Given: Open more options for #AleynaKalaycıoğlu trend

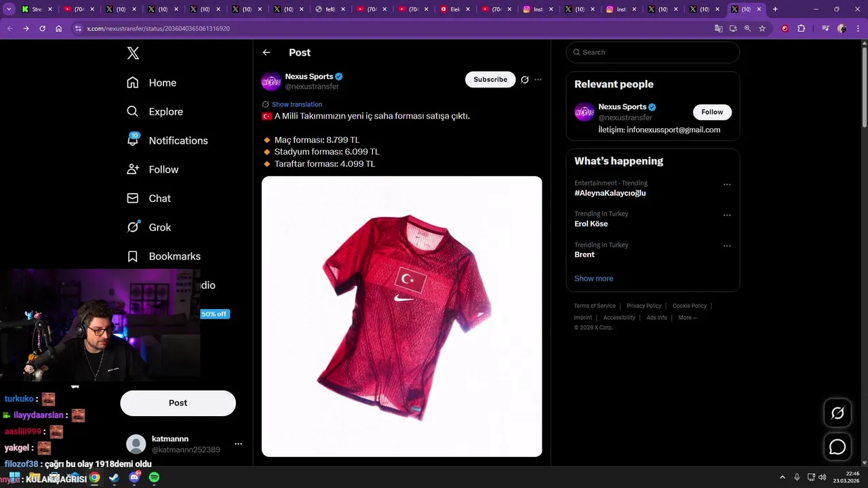Looking at the screenshot, I should tap(727, 184).
